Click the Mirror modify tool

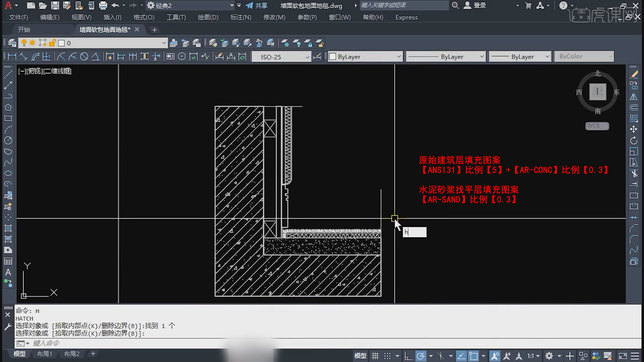tap(634, 97)
